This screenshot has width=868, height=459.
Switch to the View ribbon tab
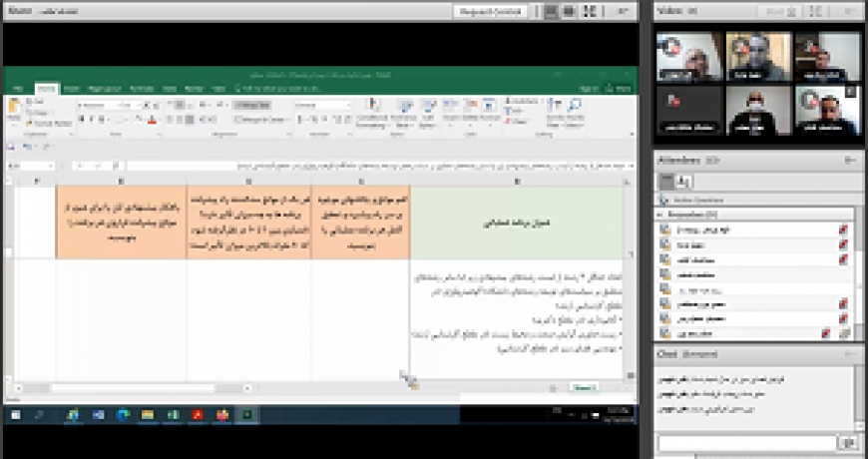pyautogui.click(x=219, y=89)
